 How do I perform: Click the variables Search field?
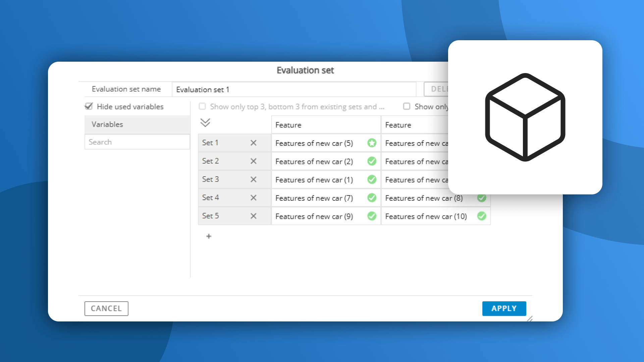(x=137, y=142)
